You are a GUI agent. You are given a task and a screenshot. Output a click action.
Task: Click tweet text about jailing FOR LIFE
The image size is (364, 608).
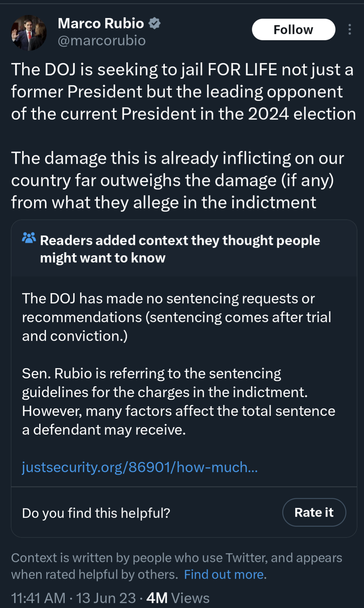click(x=183, y=91)
